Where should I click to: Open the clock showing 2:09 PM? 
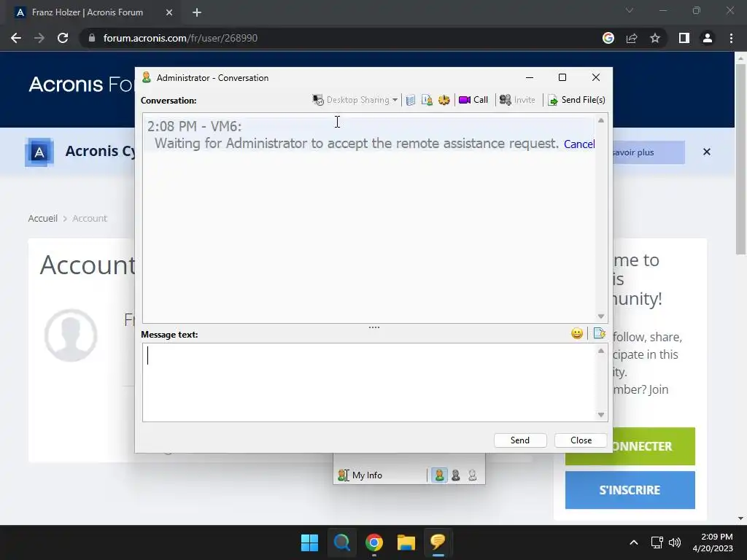[713, 542]
